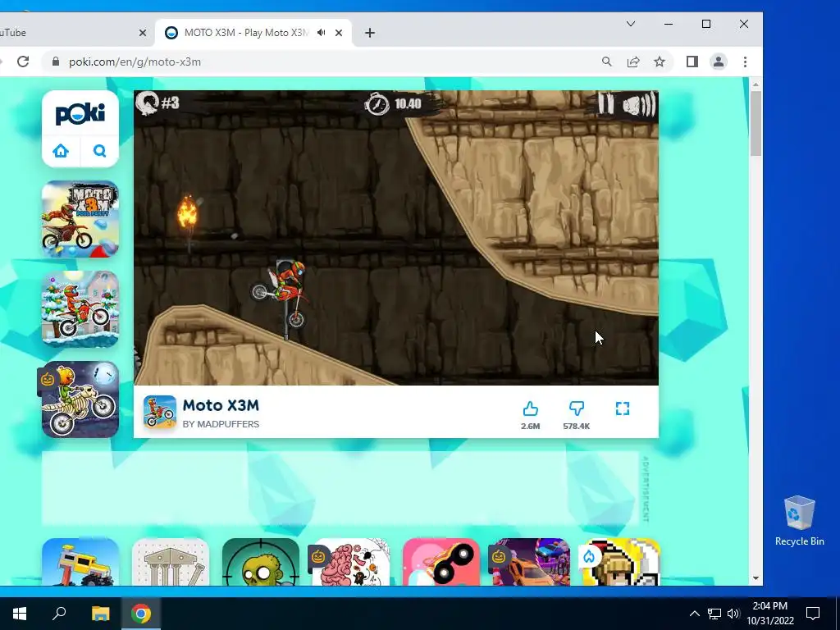Click the vertical scrollbar thumb
The image size is (840, 630).
(756, 124)
